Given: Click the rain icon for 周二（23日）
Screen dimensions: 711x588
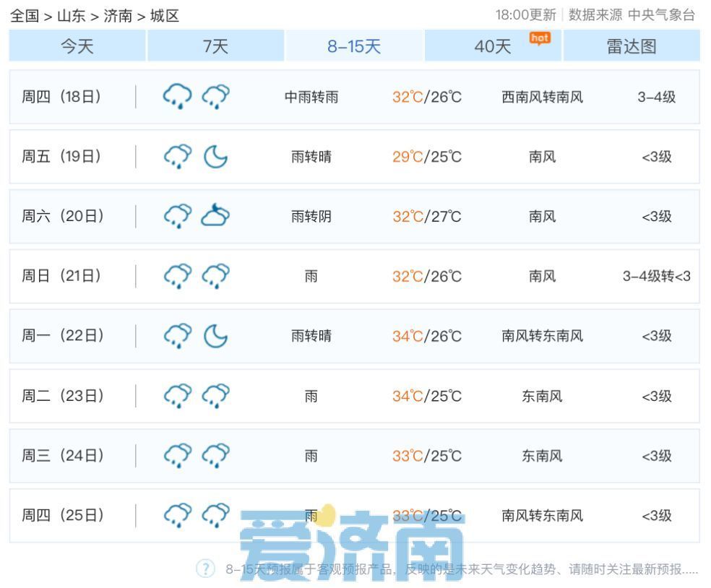Looking at the screenshot, I should 176,395.
